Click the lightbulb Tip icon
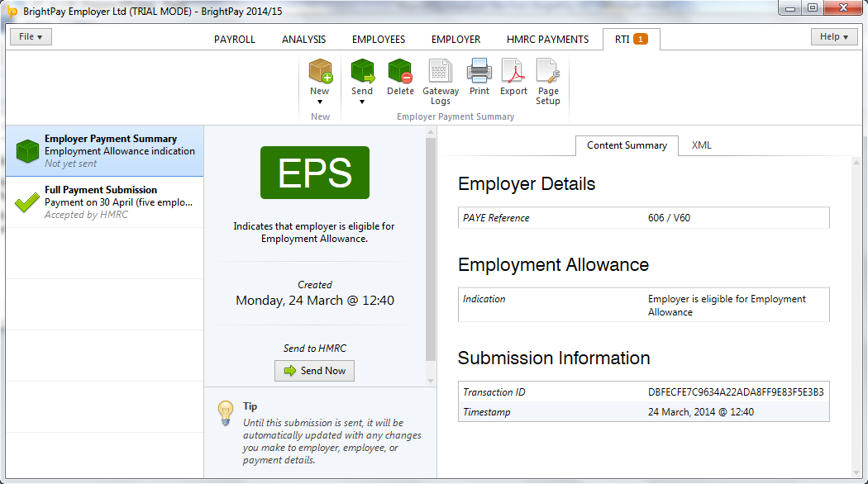Image resolution: width=868 pixels, height=484 pixels. tap(226, 413)
